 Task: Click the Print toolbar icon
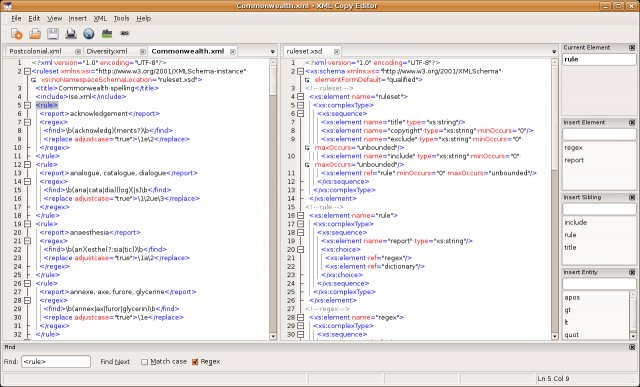[71, 34]
